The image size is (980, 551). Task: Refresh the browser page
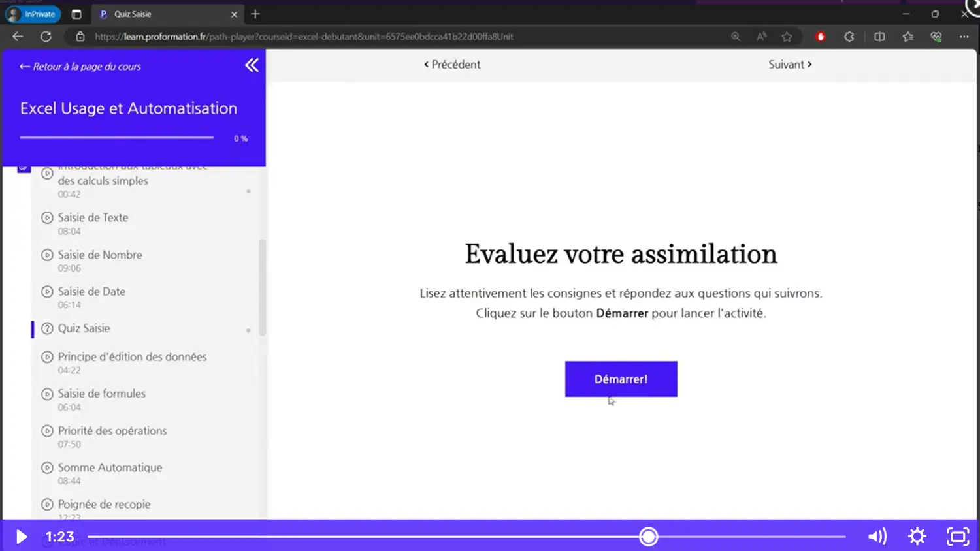(x=46, y=37)
